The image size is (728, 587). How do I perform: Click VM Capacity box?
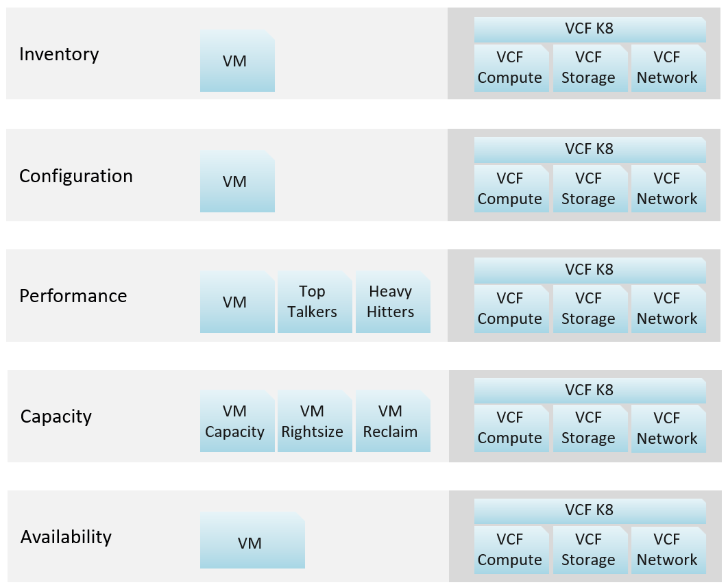[x=237, y=421]
